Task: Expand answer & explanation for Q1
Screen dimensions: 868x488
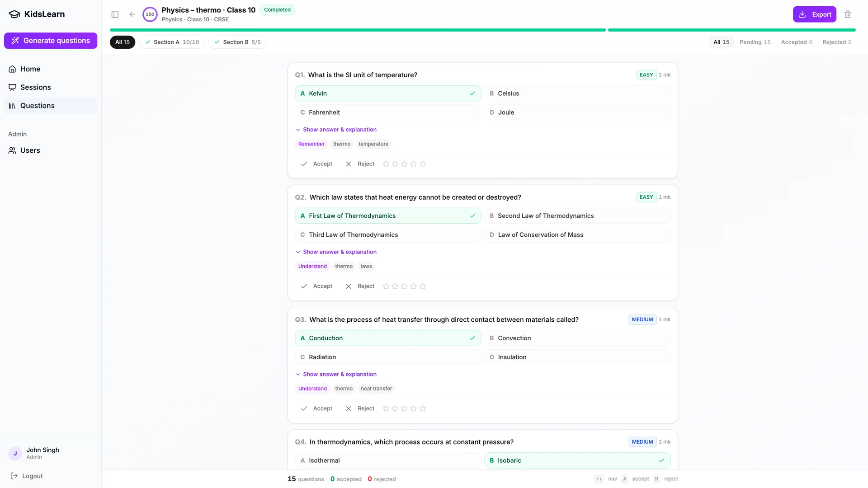Action: coord(336,130)
